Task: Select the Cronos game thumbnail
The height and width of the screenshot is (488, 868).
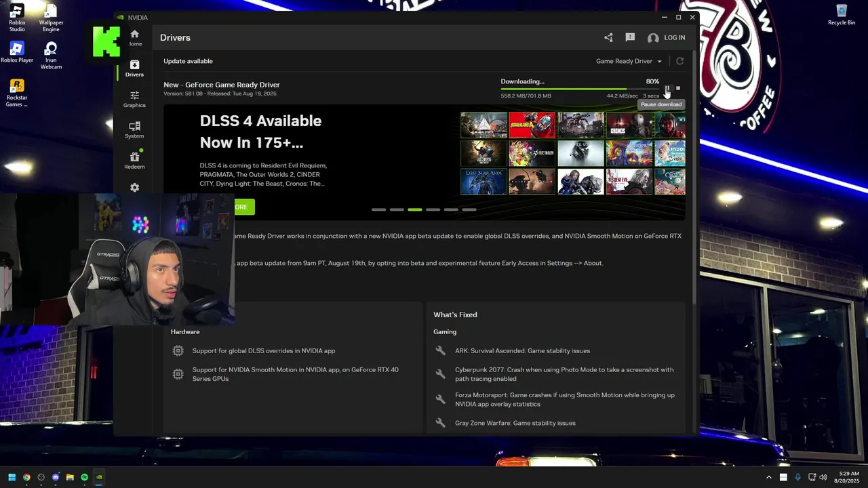Action: coord(629,125)
